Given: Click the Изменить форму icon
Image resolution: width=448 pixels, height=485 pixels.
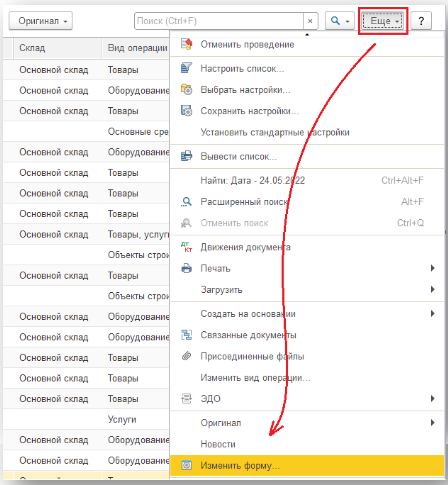Looking at the screenshot, I should 186,465.
